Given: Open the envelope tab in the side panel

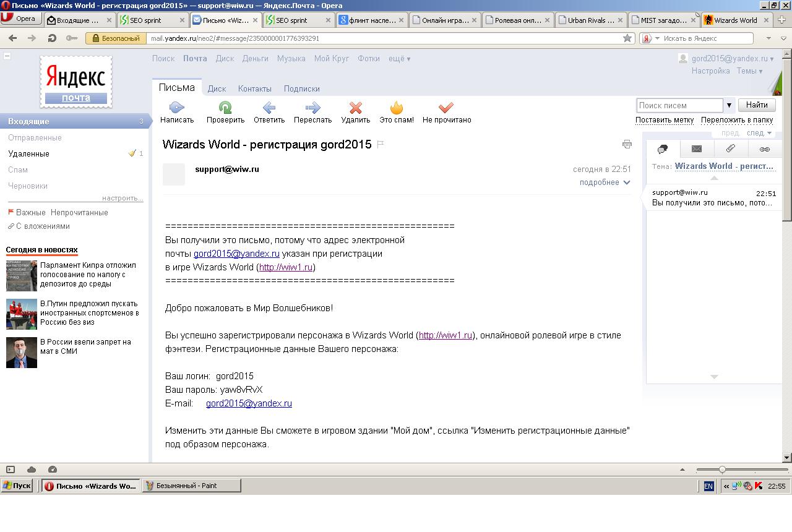Looking at the screenshot, I should click(697, 149).
